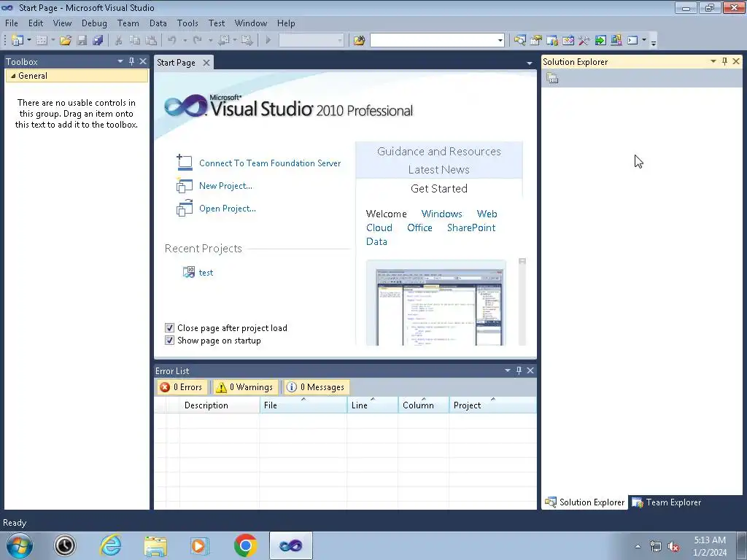Click the pushpin on Solution Explorer
This screenshot has height=560, width=747.
click(724, 61)
